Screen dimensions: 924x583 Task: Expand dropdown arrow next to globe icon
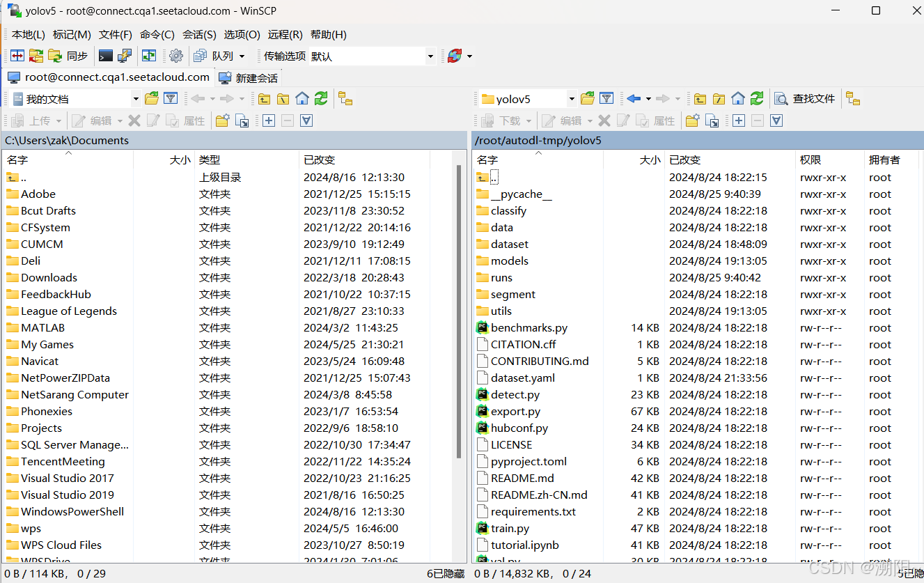click(470, 56)
